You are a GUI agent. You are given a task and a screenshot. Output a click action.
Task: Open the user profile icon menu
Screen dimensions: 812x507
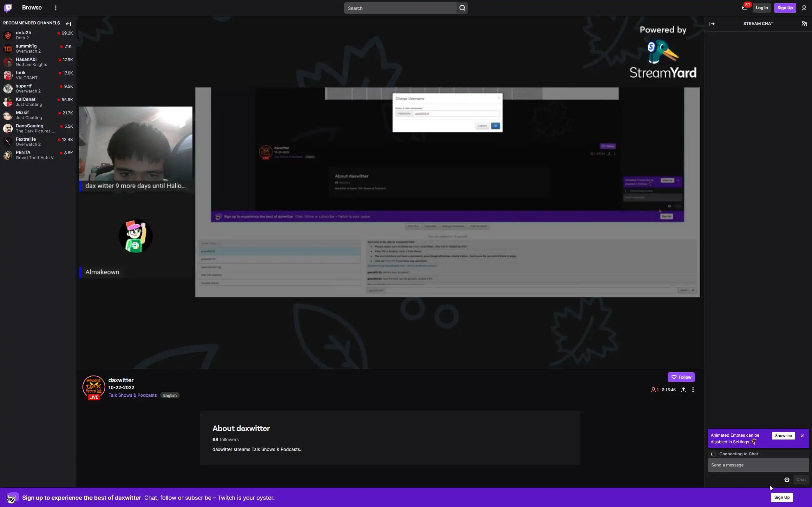tap(804, 8)
